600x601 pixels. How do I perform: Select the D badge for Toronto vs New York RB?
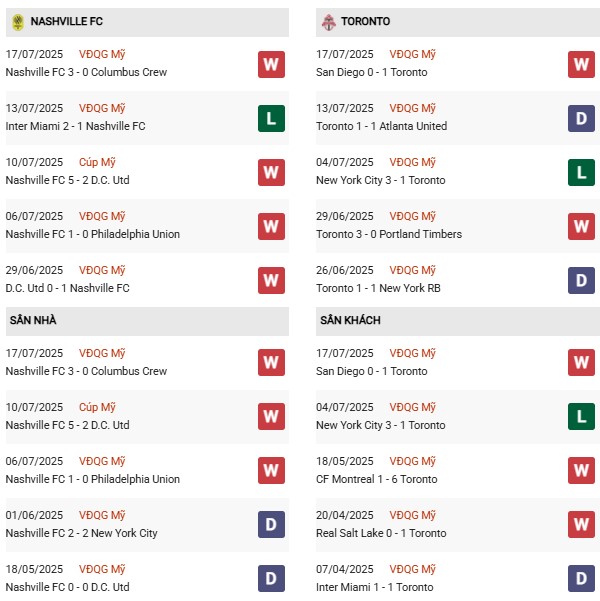pos(582,280)
